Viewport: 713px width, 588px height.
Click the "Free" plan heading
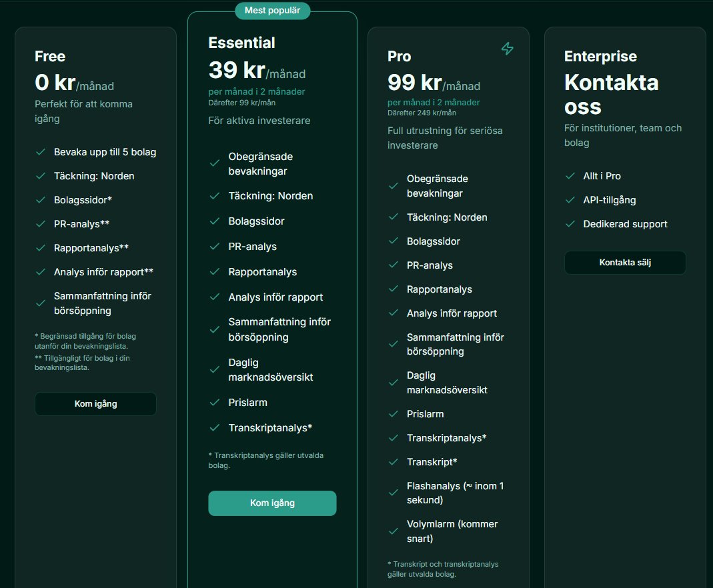coord(50,57)
